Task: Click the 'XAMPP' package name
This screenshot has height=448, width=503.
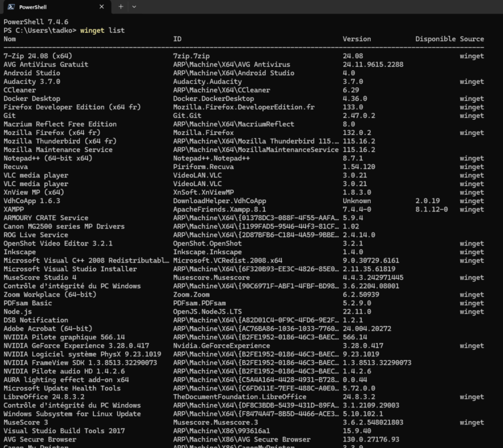Action: point(14,210)
